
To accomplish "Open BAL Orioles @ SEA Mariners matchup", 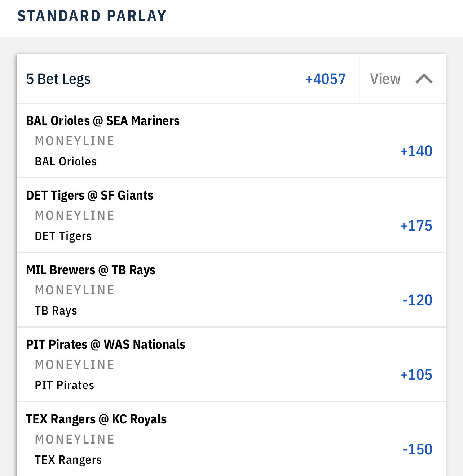I will click(103, 121).
